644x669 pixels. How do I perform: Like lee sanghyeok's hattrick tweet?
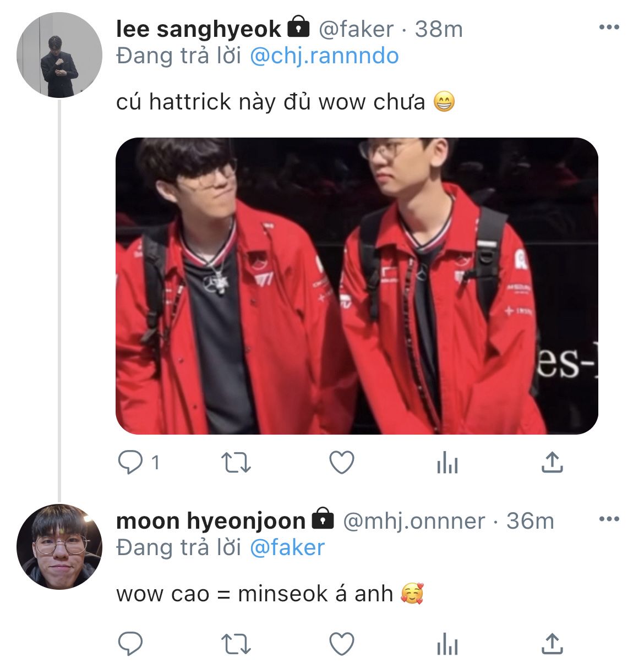(x=341, y=463)
